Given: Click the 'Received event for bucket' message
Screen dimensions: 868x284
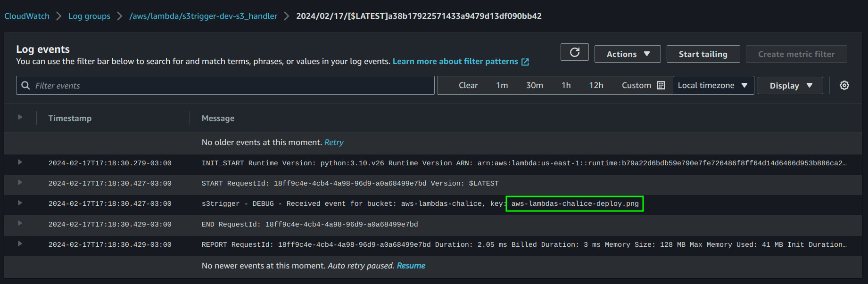Looking at the screenshot, I should 420,203.
